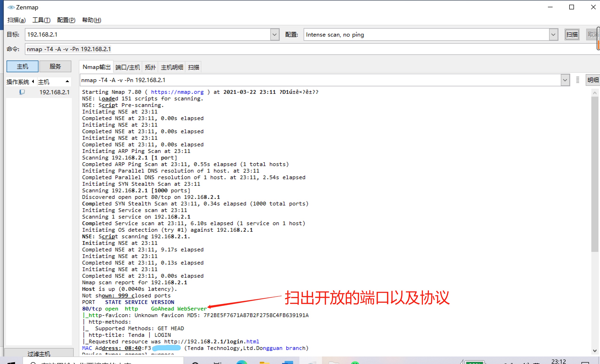The width and height of the screenshot is (600, 364).
Task: Click the 'http-title: Tenda | LOGIN' line
Action: [127, 335]
